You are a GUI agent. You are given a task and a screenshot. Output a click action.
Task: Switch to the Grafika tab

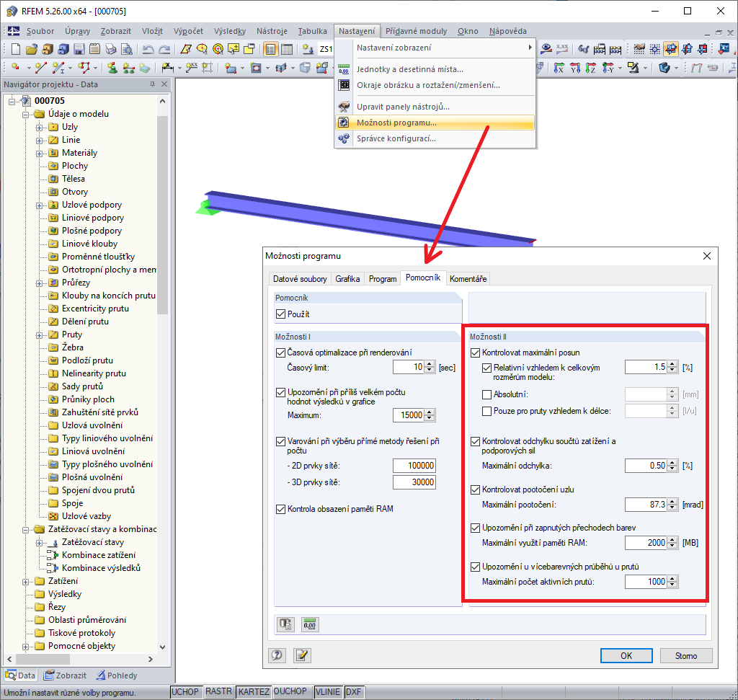347,279
